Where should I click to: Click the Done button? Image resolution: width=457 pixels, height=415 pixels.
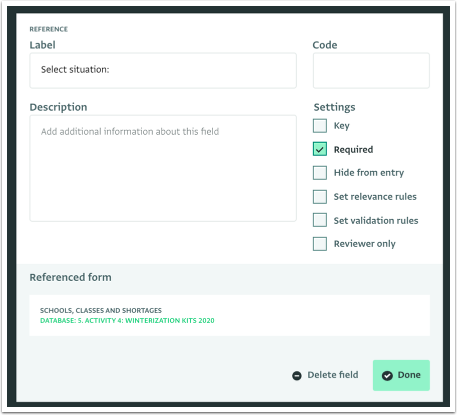click(x=401, y=375)
